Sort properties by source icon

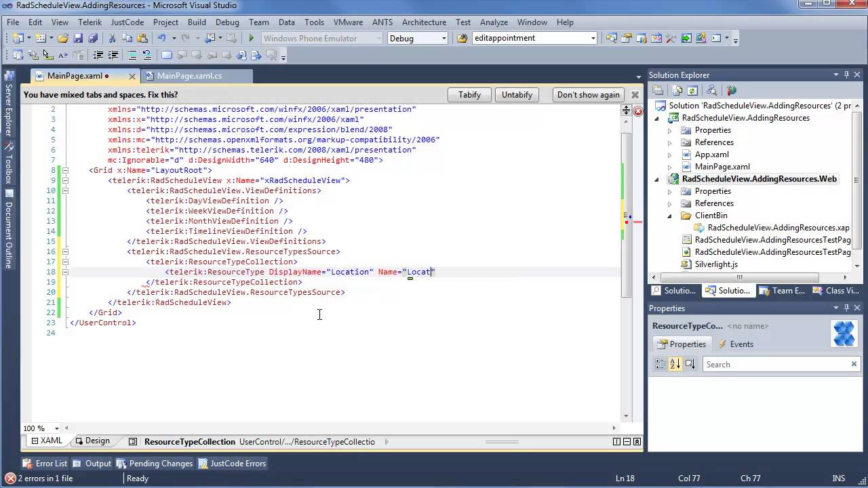click(690, 364)
